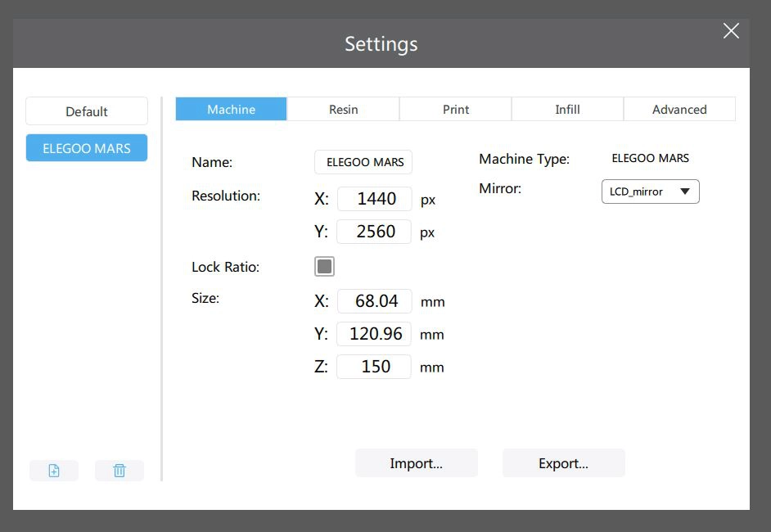
Task: Click the Size Z field
Action: [x=374, y=367]
